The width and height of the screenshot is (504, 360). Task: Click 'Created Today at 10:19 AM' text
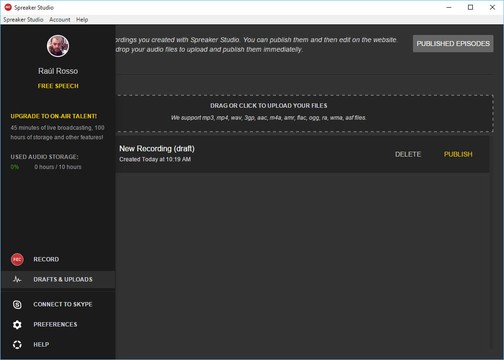(x=155, y=159)
